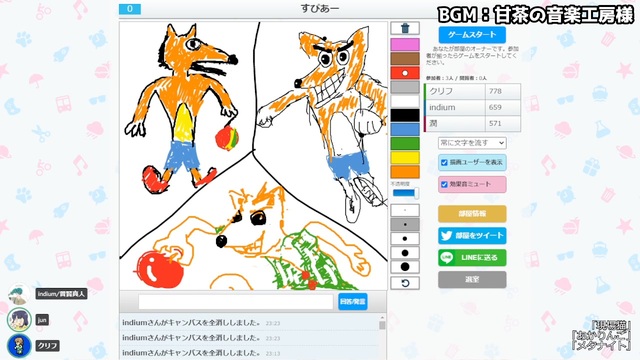
Task: Toggle the 描画ユーザーを表示 checkbox
Action: [x=444, y=162]
